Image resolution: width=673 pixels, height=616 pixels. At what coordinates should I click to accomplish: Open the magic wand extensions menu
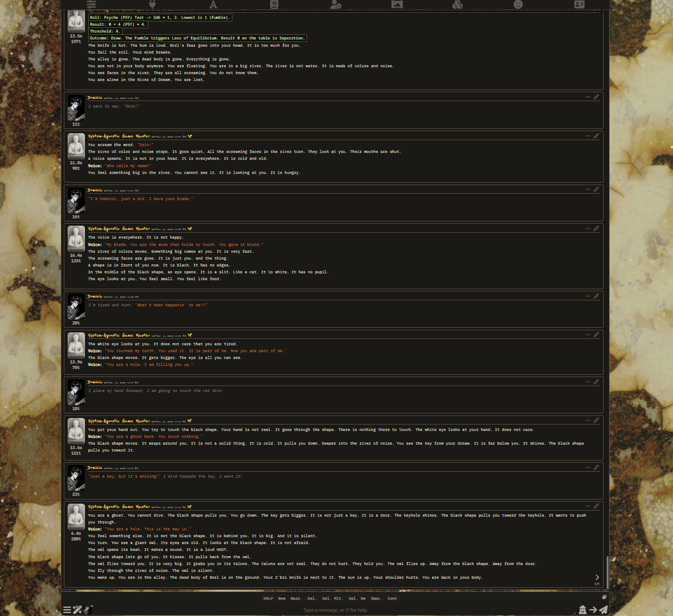coord(77,610)
